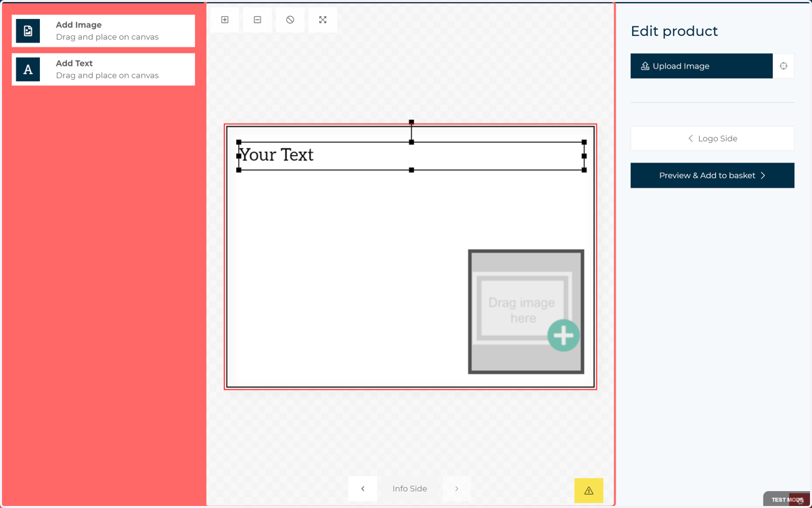Click the fit-to-screen expand arrows icon

[x=323, y=20]
